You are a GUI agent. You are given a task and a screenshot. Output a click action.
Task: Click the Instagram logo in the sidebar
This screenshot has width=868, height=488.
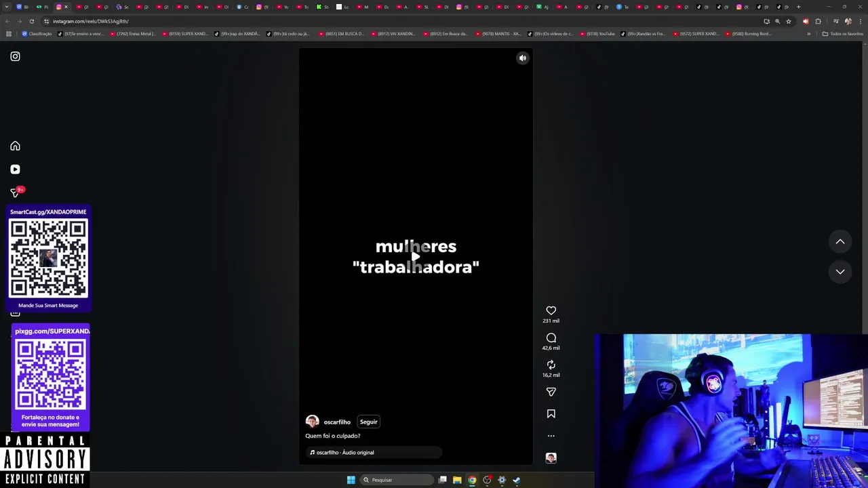[15, 56]
